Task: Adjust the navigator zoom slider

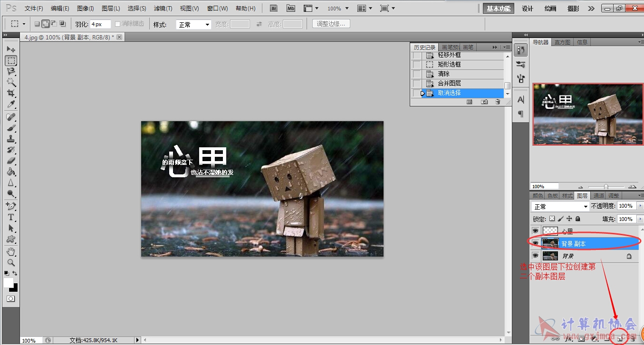Action: coord(606,186)
